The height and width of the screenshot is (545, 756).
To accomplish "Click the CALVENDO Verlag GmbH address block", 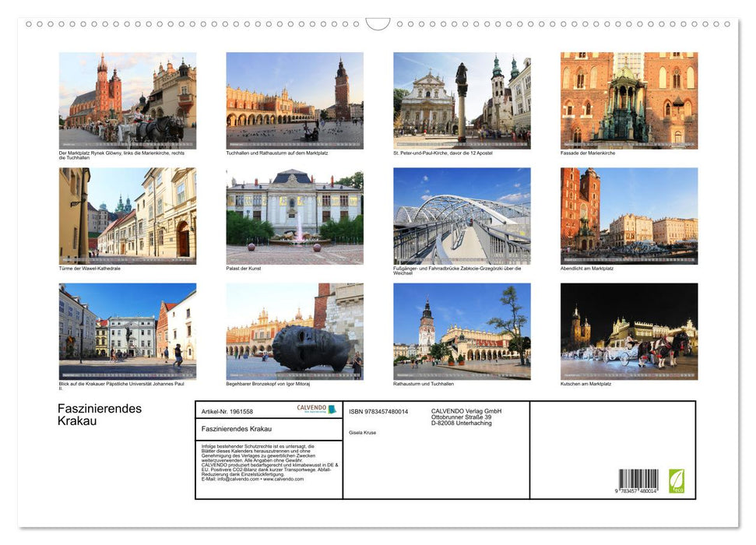I will 466,419.
